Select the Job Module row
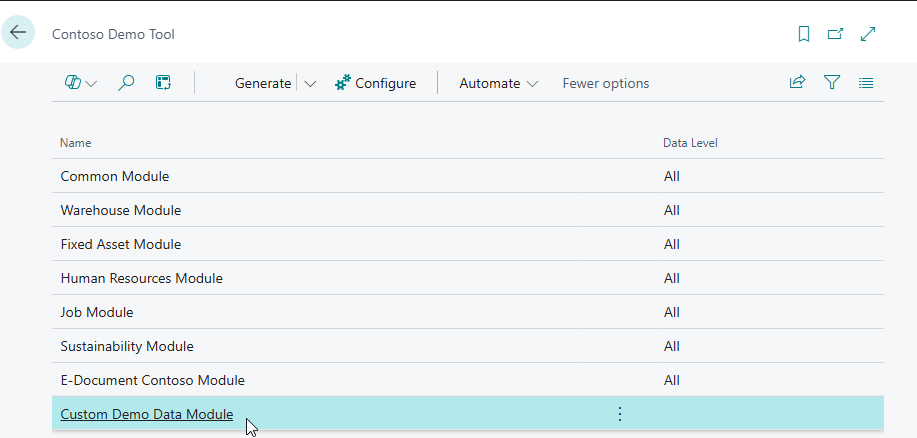 [x=468, y=312]
